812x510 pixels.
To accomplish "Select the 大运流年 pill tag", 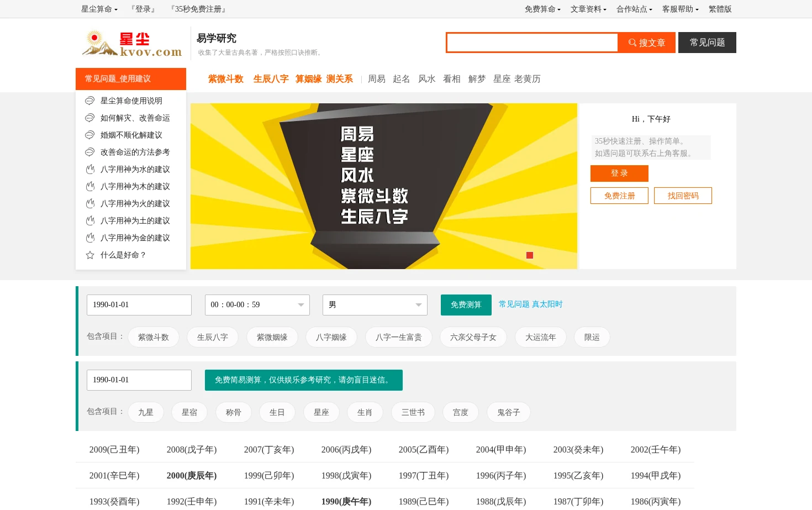I will pos(541,337).
